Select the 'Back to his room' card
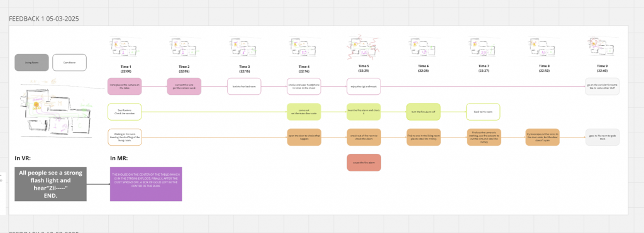The image size is (644, 233). point(483,112)
